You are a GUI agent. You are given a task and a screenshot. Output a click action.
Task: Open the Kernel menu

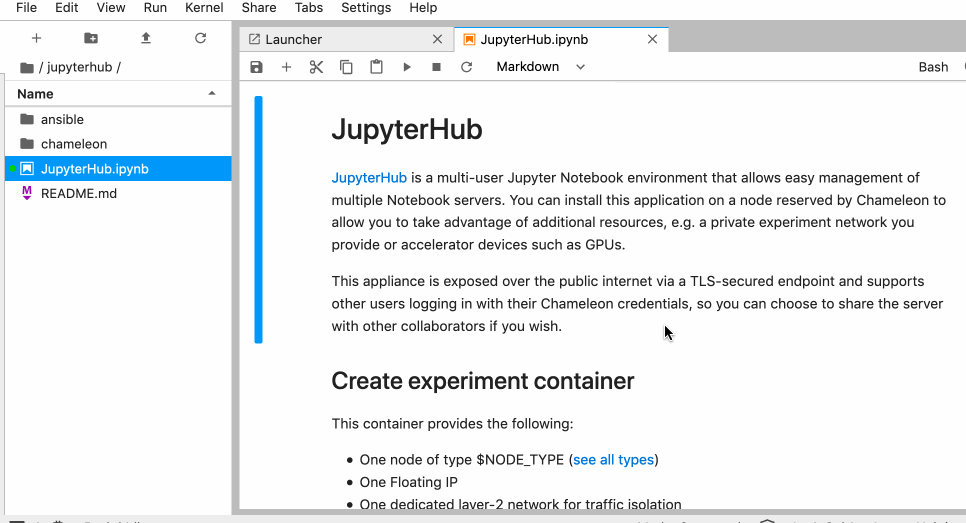[x=204, y=8]
